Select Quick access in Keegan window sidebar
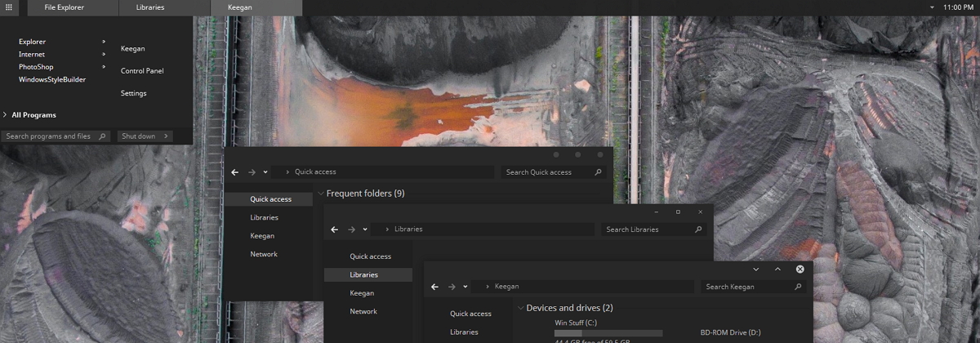 click(469, 314)
